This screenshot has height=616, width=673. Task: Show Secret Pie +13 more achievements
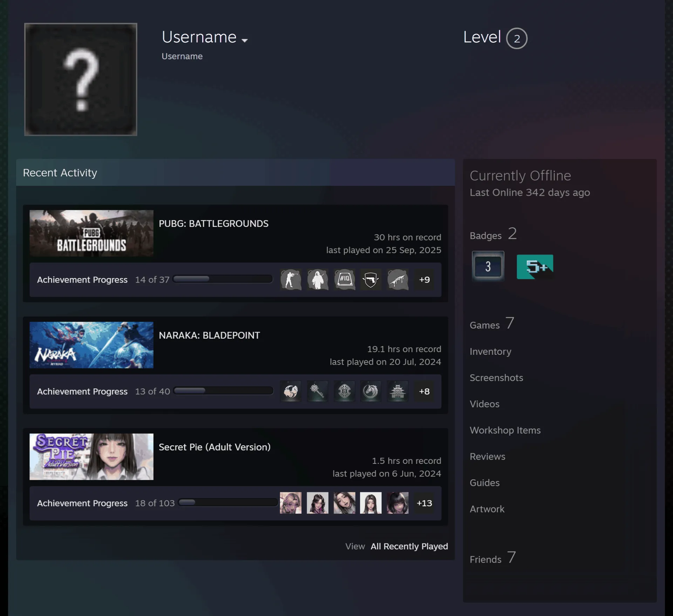pos(424,503)
